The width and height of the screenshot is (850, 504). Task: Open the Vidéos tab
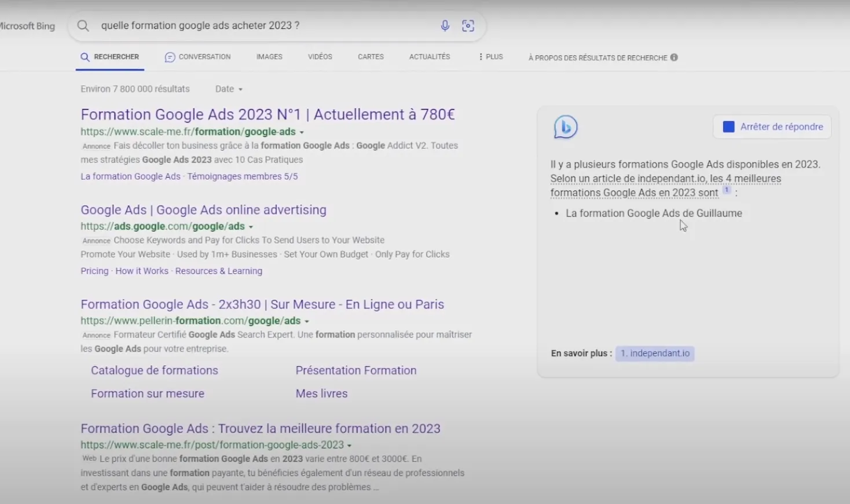click(x=320, y=57)
